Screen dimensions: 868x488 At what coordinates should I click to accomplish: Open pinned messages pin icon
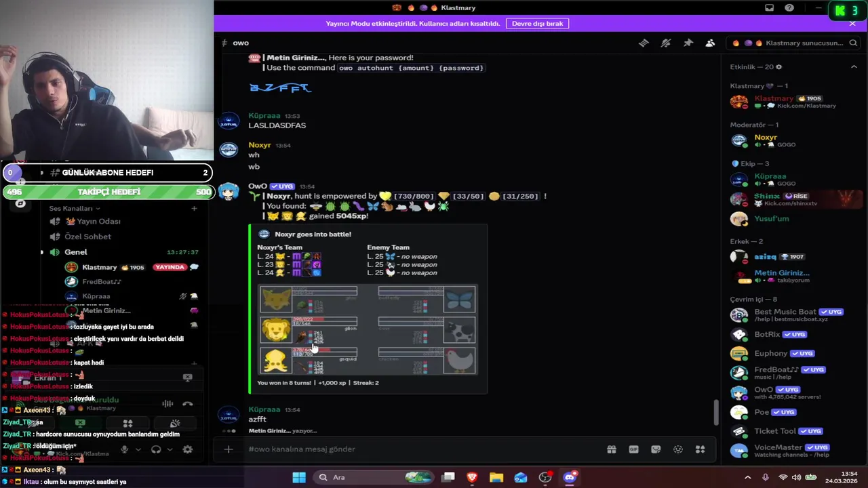(688, 43)
